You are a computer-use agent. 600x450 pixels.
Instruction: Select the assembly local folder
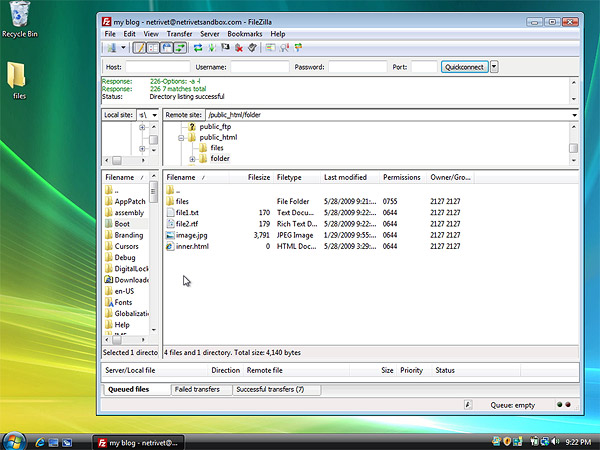coord(129,213)
